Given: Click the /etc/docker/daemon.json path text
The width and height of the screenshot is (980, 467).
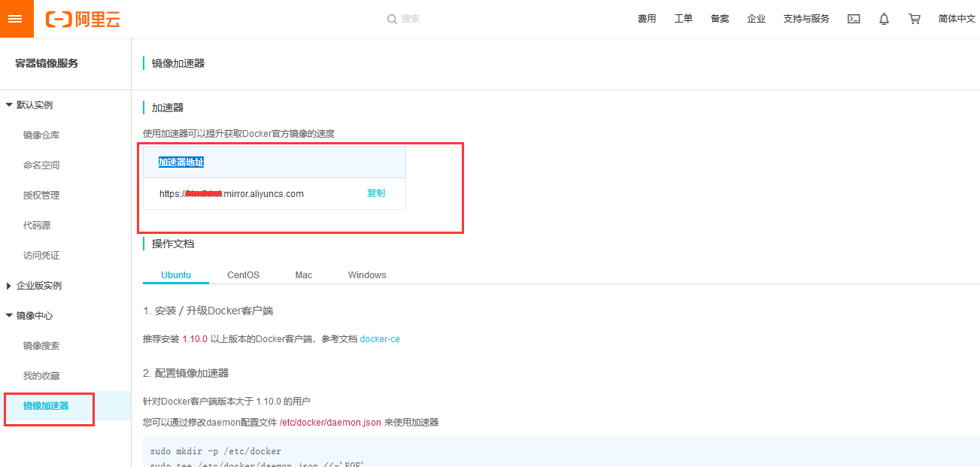Looking at the screenshot, I should pyautogui.click(x=330, y=423).
